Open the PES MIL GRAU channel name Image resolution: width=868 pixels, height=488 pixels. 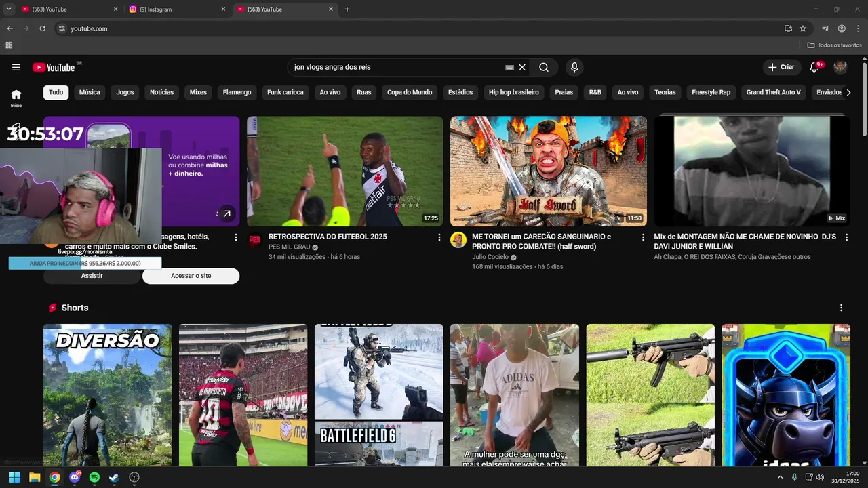(x=289, y=247)
